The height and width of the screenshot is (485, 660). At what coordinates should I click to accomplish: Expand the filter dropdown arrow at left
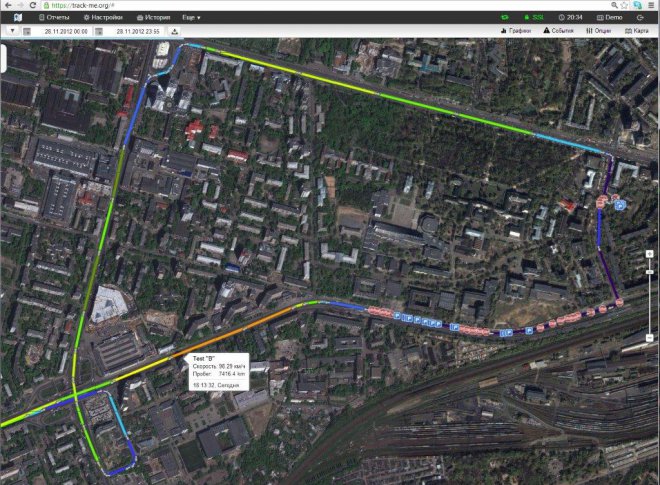pyautogui.click(x=12, y=31)
